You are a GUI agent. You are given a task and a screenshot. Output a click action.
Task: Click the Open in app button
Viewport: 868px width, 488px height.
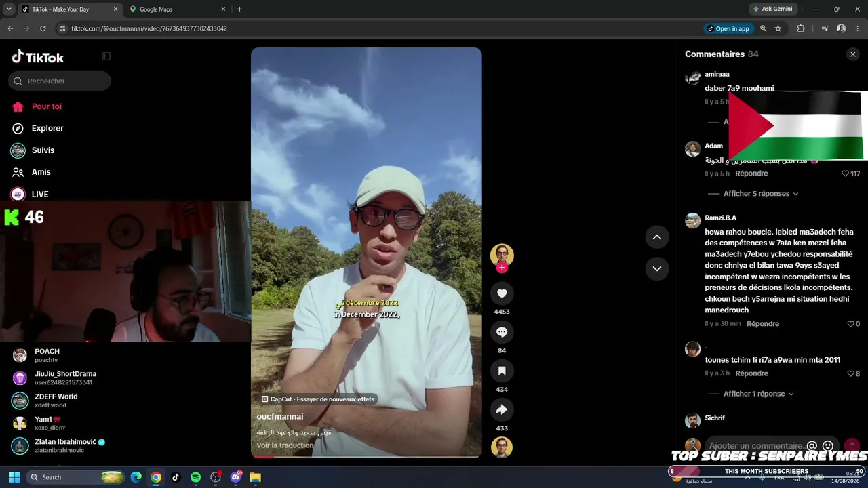[728, 28]
